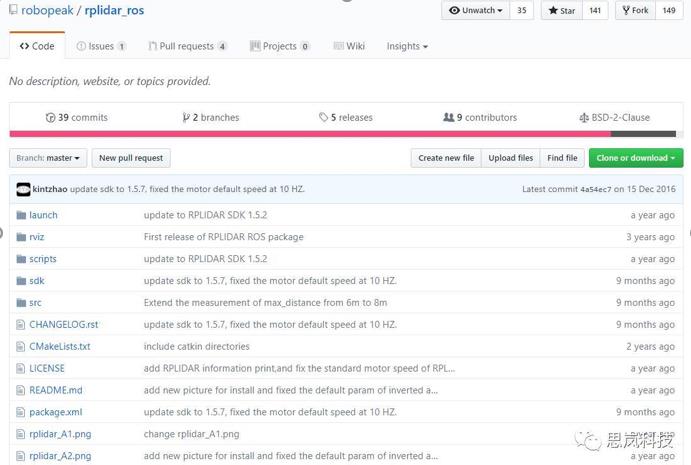Open the rplidar_A2.png file name
Screen dimensions: 691x465
point(60,456)
